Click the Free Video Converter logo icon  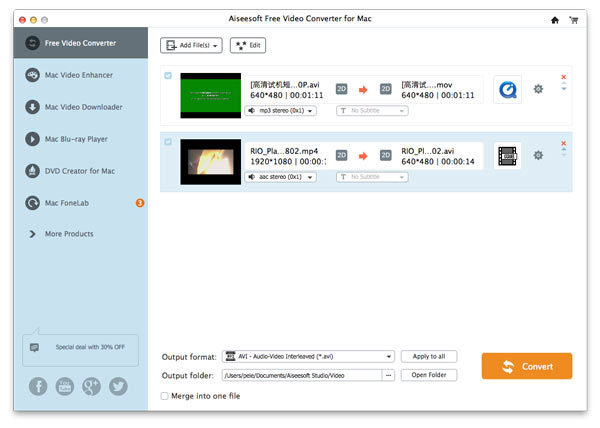[x=33, y=43]
